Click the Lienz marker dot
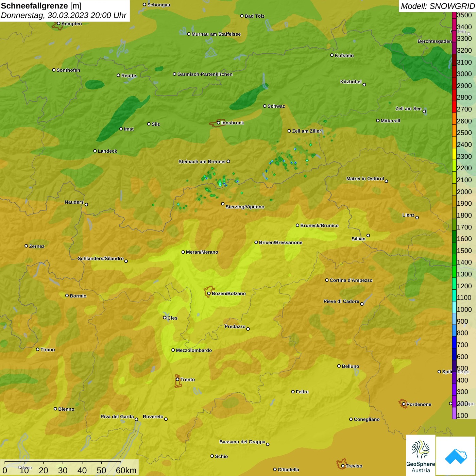The width and height of the screenshot is (476, 476). pos(417,218)
